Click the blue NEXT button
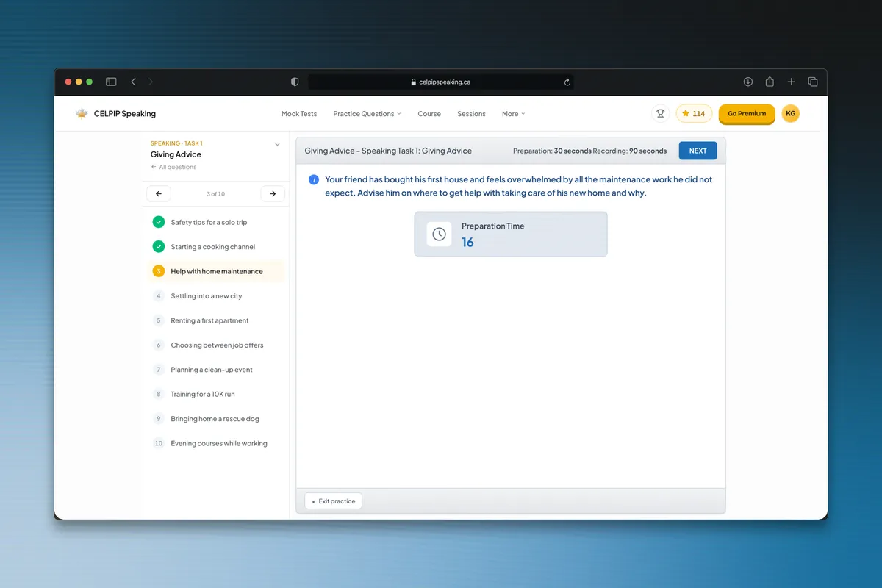This screenshot has height=588, width=882. (698, 151)
